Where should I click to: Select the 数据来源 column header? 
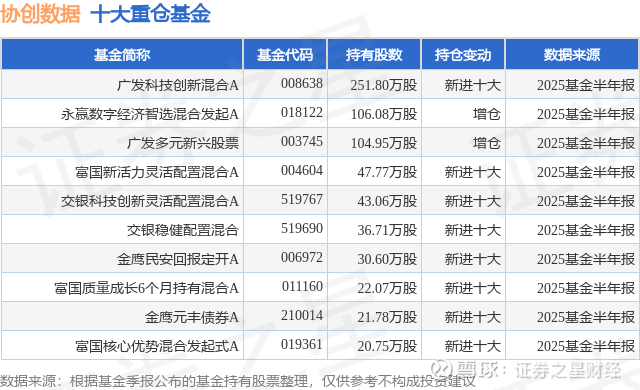click(572, 55)
